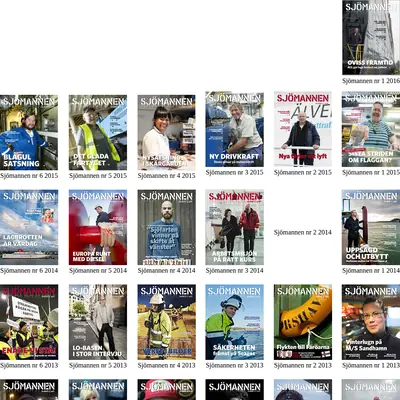
Task: Click the Sjömannen nr 5 2013 caption
Action: 98,365
